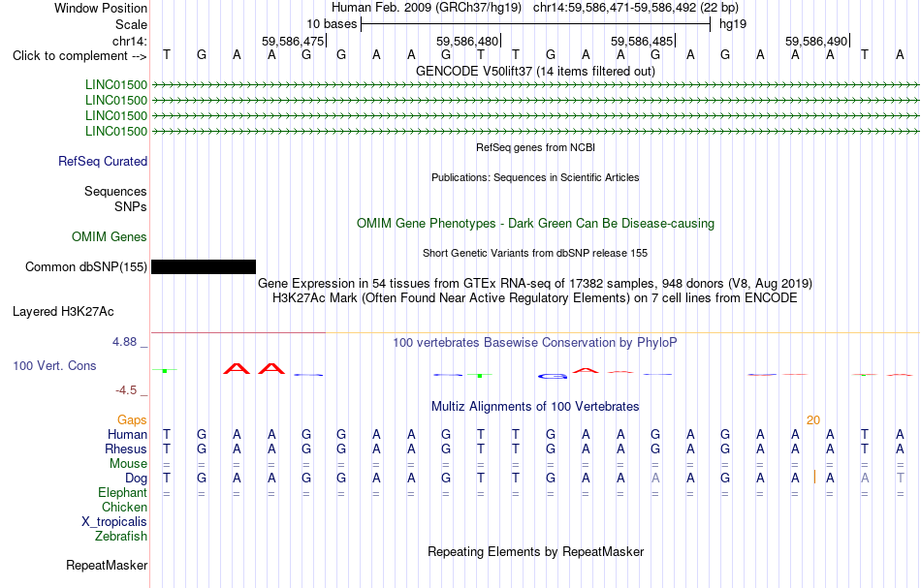Click the Chicken alignment row label

124,507
